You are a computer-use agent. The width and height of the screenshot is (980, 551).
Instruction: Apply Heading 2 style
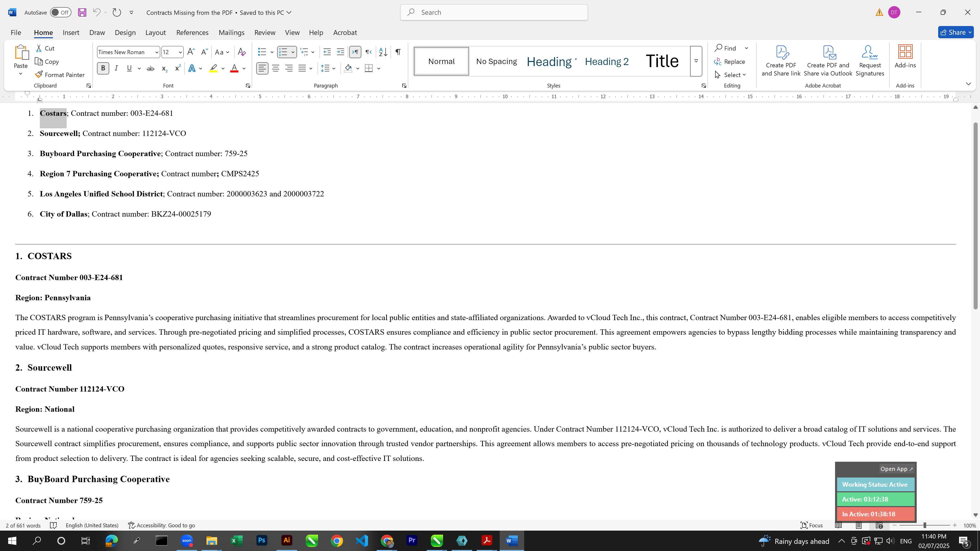point(607,61)
